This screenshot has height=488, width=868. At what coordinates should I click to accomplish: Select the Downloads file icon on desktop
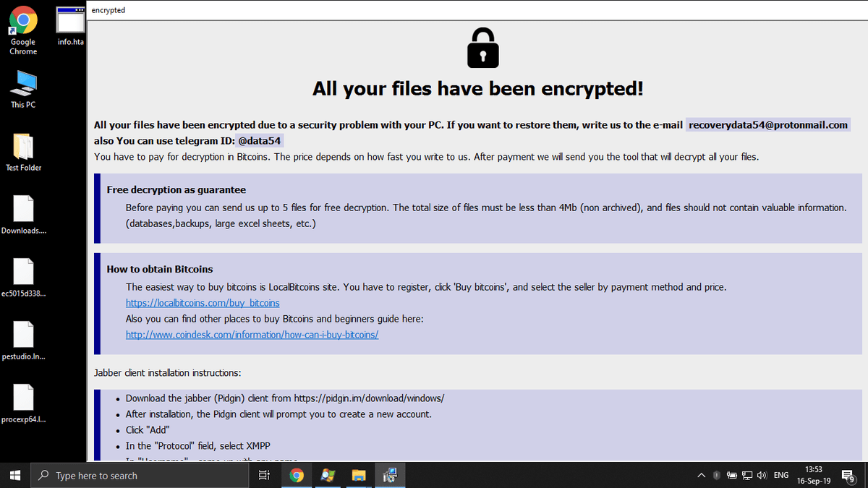click(x=23, y=210)
